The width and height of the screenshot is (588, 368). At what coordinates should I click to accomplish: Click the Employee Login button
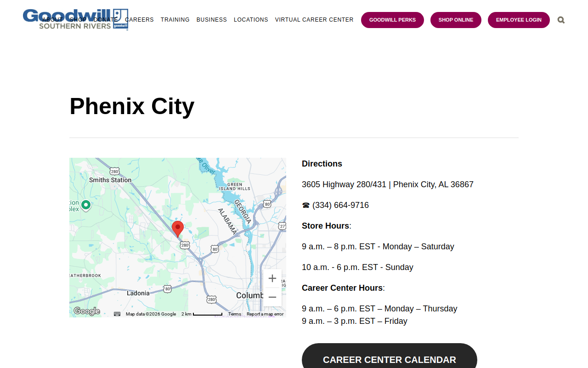point(519,20)
